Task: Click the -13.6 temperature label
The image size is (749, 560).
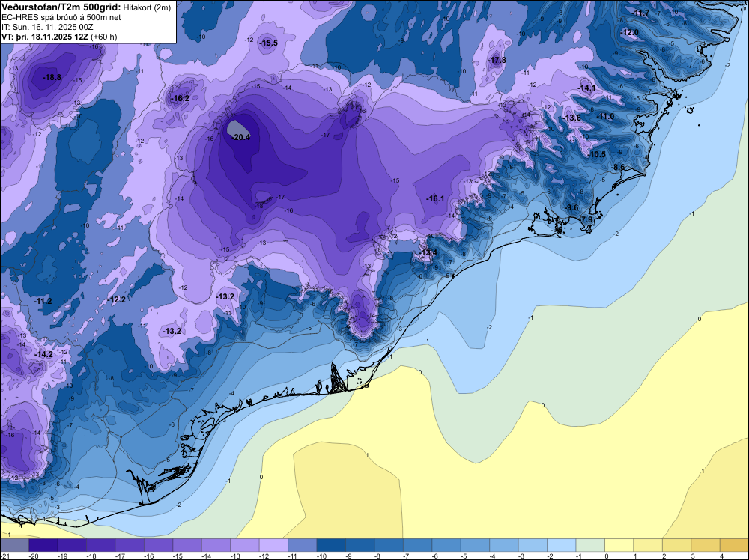Action: (571, 118)
